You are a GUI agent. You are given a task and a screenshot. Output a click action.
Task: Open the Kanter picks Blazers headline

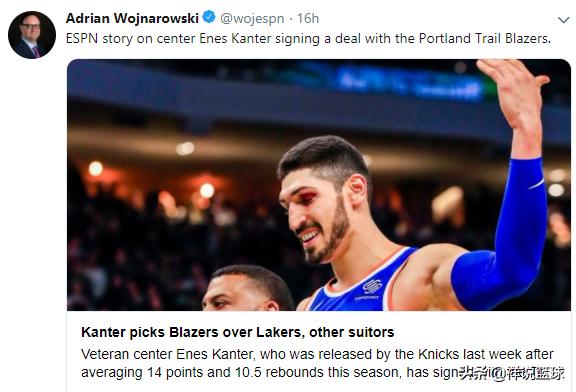238,332
